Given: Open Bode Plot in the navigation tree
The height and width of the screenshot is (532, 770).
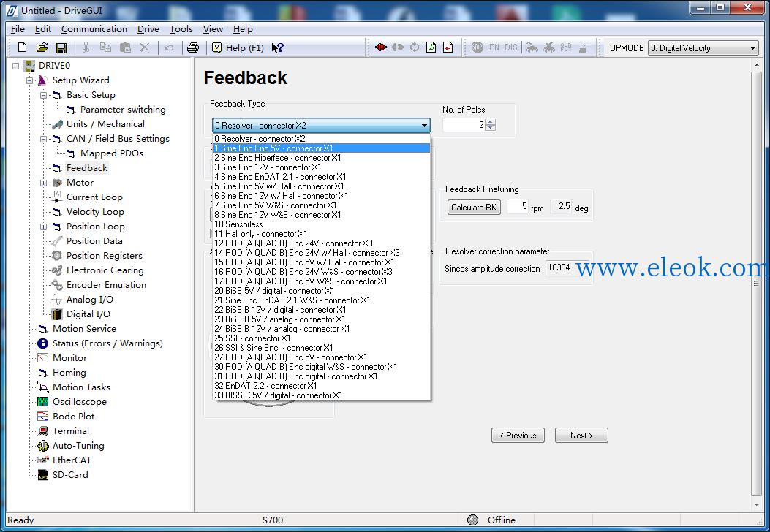Looking at the screenshot, I should point(74,417).
